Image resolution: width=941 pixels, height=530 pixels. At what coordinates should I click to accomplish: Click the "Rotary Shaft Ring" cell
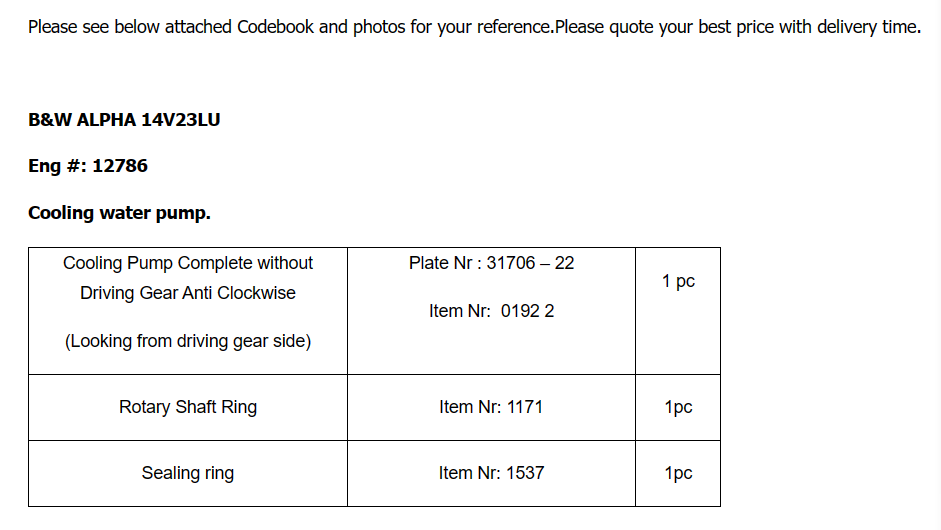[188, 407]
